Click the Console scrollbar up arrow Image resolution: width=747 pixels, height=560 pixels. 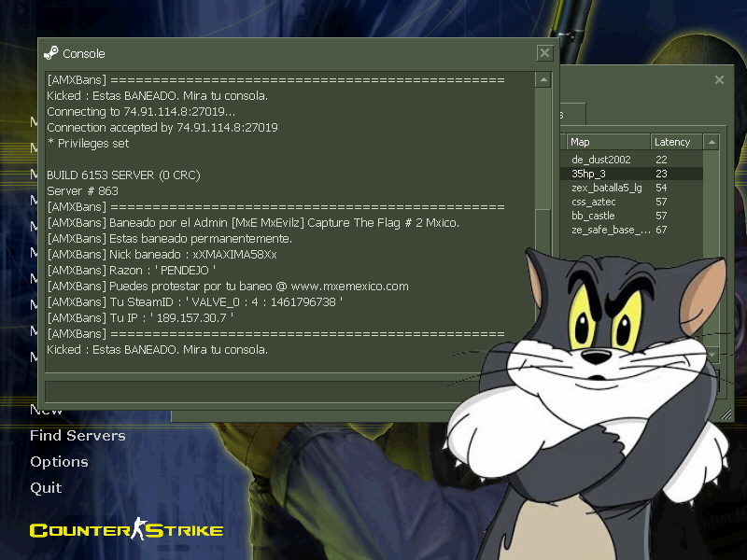coord(543,79)
